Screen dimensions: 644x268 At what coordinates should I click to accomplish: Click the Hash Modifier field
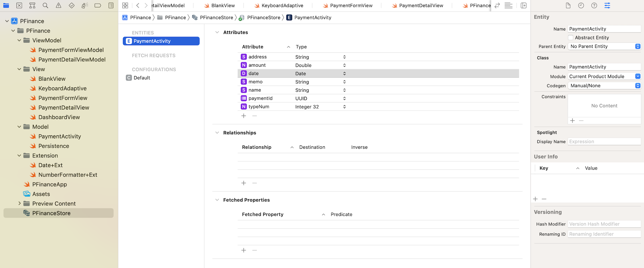pos(604,224)
